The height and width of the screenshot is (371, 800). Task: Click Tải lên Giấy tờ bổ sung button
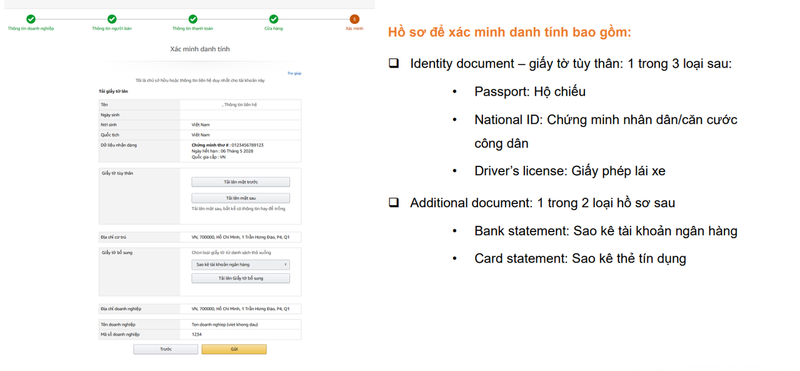(240, 278)
